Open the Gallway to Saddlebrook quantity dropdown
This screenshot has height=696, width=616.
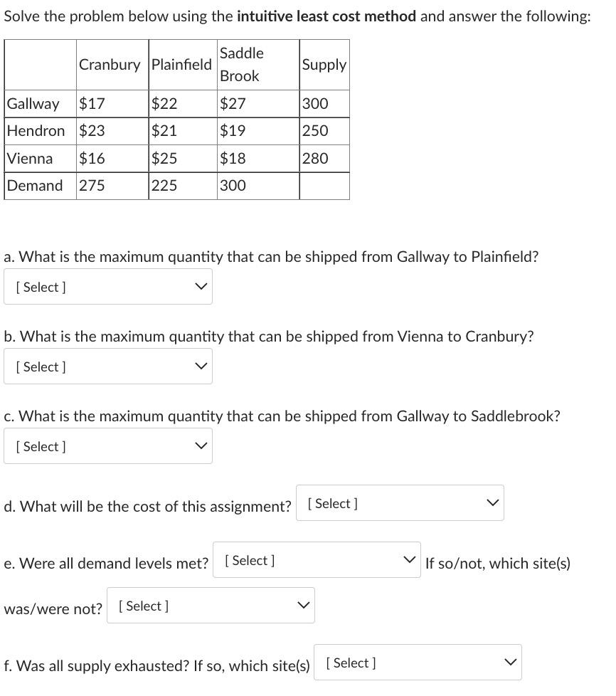(108, 445)
